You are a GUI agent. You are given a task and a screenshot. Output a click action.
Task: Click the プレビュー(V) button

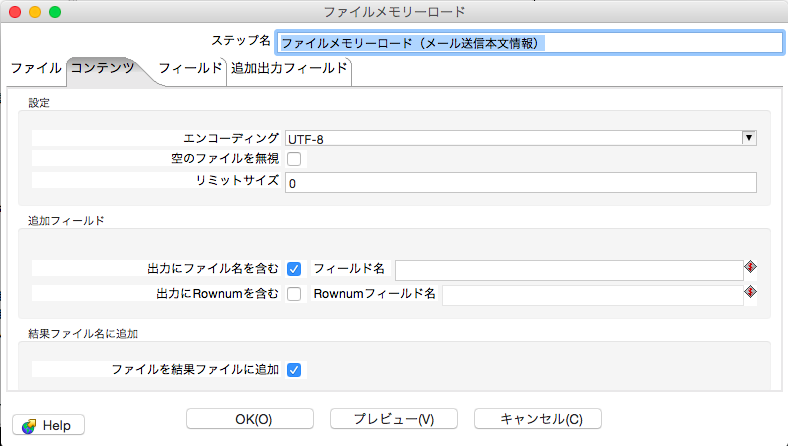(394, 419)
